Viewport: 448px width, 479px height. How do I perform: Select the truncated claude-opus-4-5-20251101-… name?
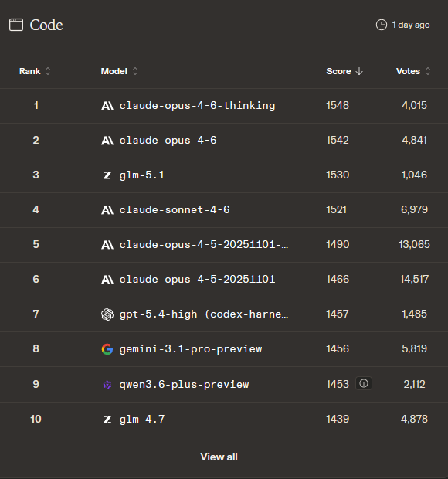point(204,245)
